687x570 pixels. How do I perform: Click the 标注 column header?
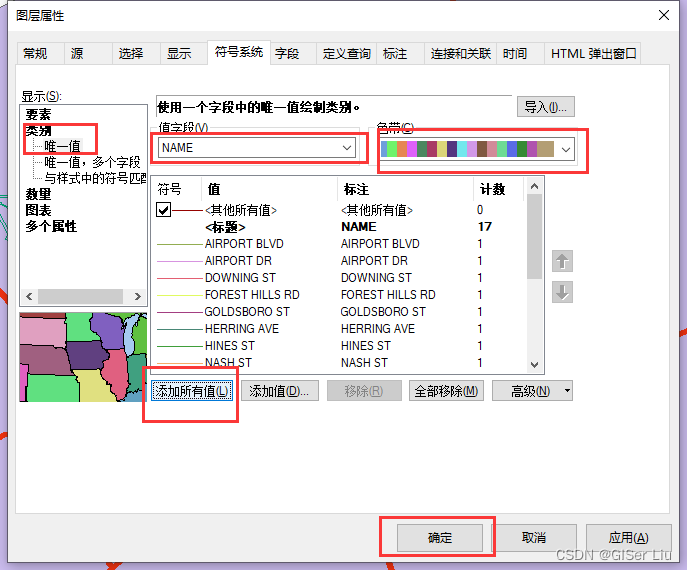point(405,189)
